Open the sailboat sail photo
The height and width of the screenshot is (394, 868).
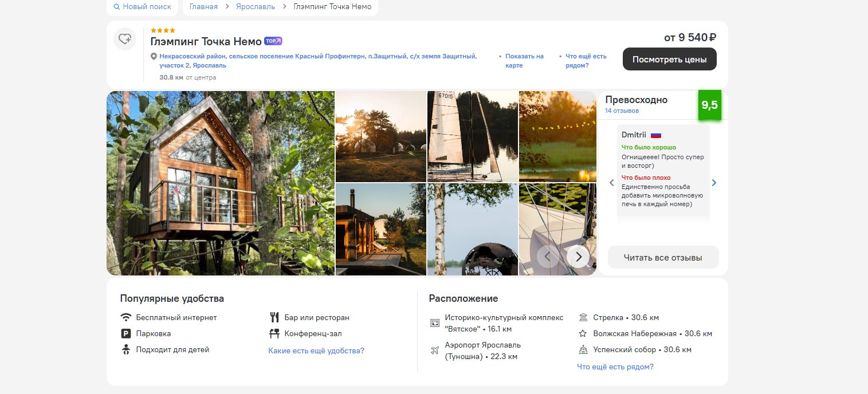coord(473,136)
